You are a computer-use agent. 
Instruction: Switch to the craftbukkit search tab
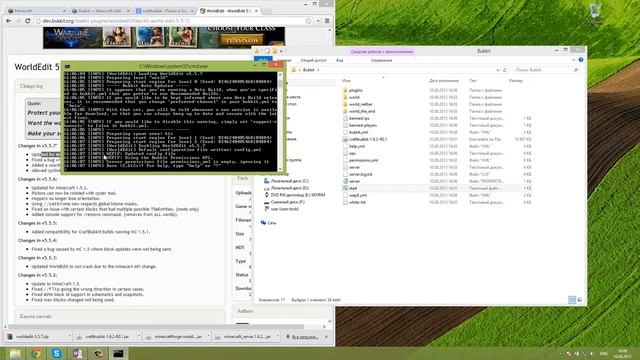pyautogui.click(x=164, y=11)
